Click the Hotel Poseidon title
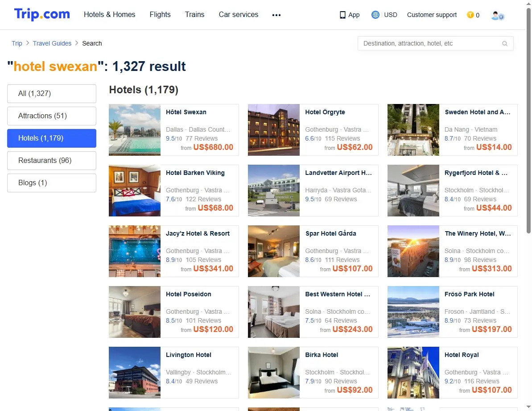The width and height of the screenshot is (532, 411). 188,294
